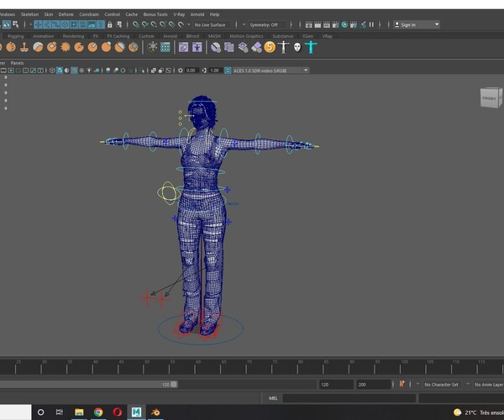
Task: Toggle smooth shade all in viewport toolbar
Action: [60, 71]
